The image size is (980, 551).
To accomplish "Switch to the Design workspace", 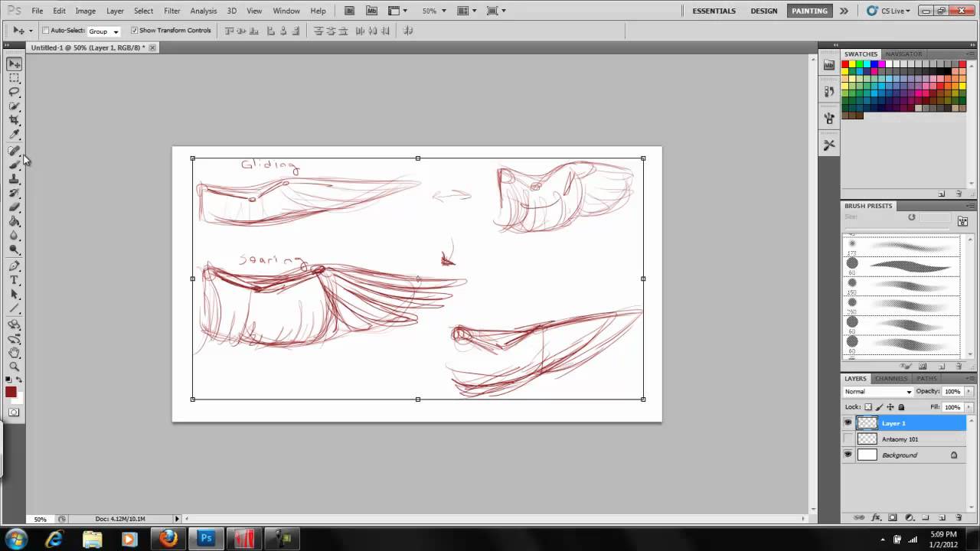I will (763, 11).
